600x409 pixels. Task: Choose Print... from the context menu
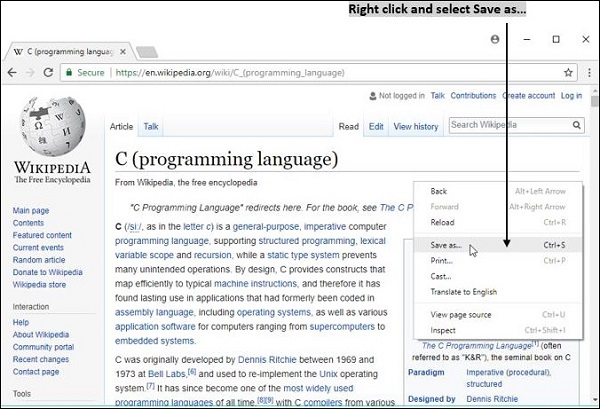pos(498,261)
